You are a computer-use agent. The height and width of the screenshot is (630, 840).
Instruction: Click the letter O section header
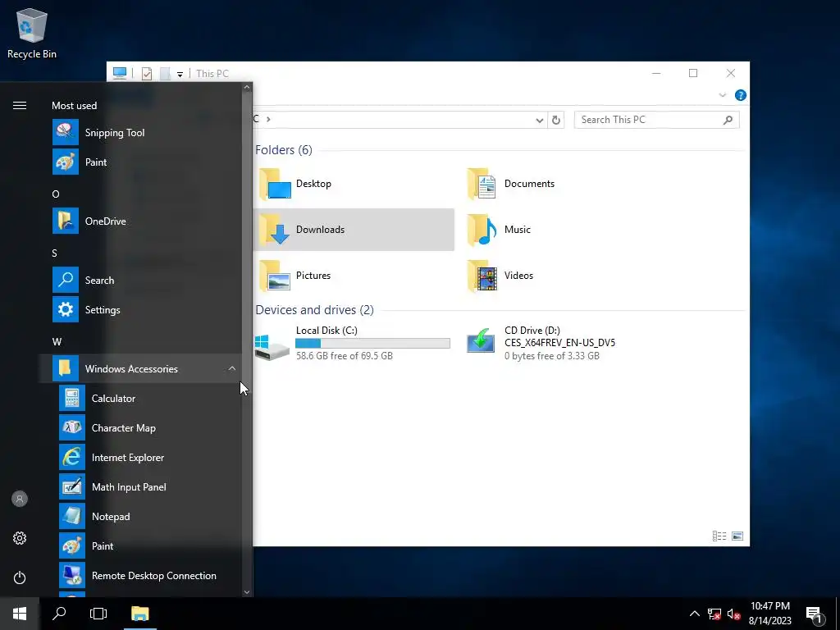click(56, 194)
